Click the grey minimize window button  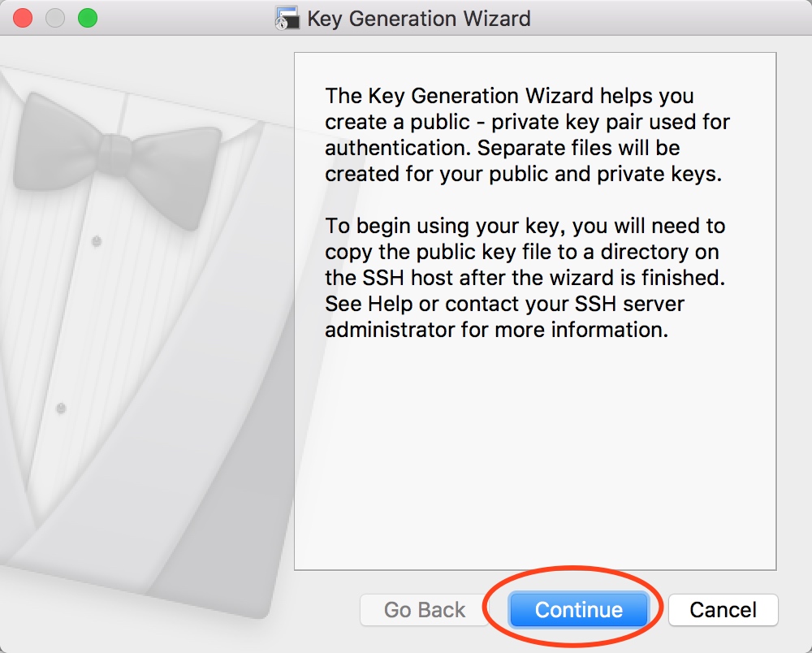coord(55,18)
